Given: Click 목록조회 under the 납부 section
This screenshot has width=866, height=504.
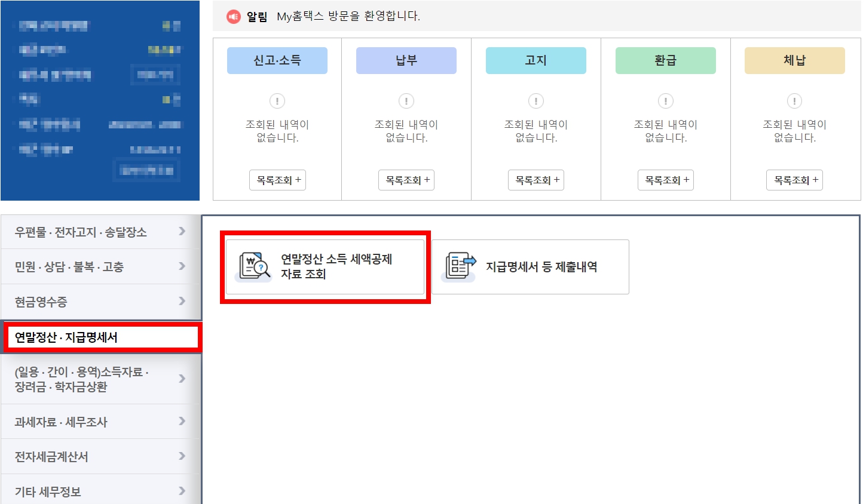Looking at the screenshot, I should tap(406, 180).
